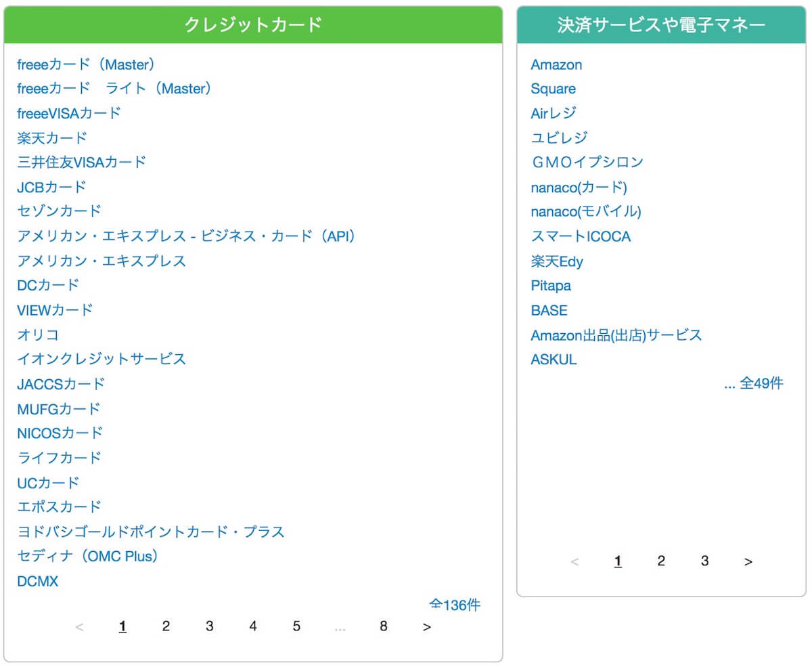
Task: Open 楽天Edy link
Action: pyautogui.click(x=557, y=261)
